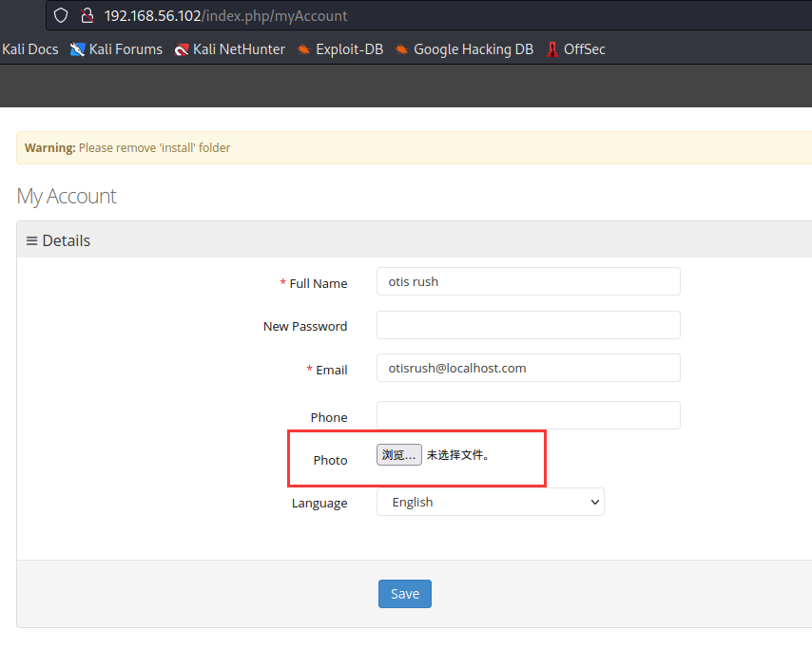
Task: Click the 'Details' panel title
Action: pos(67,240)
